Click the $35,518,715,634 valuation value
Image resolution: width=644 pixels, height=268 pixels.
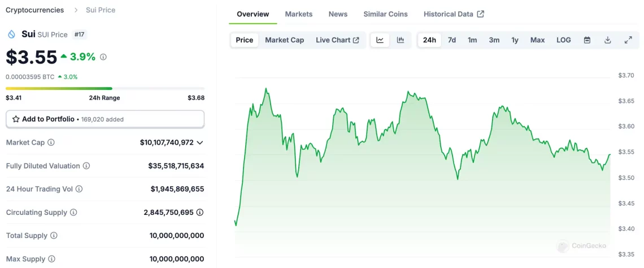pyautogui.click(x=176, y=166)
